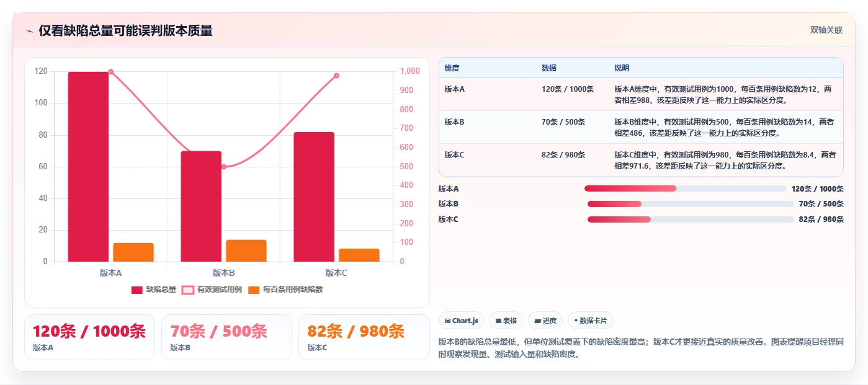This screenshot has height=385, width=868.
Task: Click the 82条 / 980条 data card
Action: coord(364,337)
